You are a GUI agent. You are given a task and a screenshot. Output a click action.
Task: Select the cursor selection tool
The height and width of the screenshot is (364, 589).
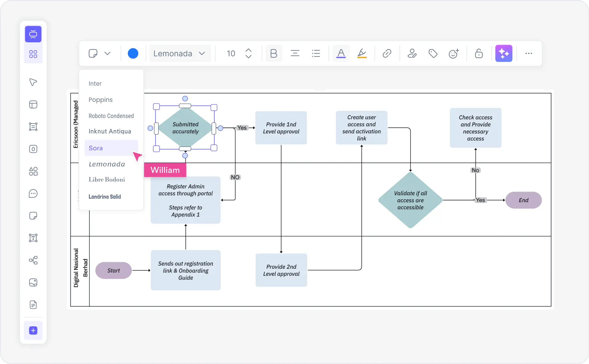pos(33,82)
